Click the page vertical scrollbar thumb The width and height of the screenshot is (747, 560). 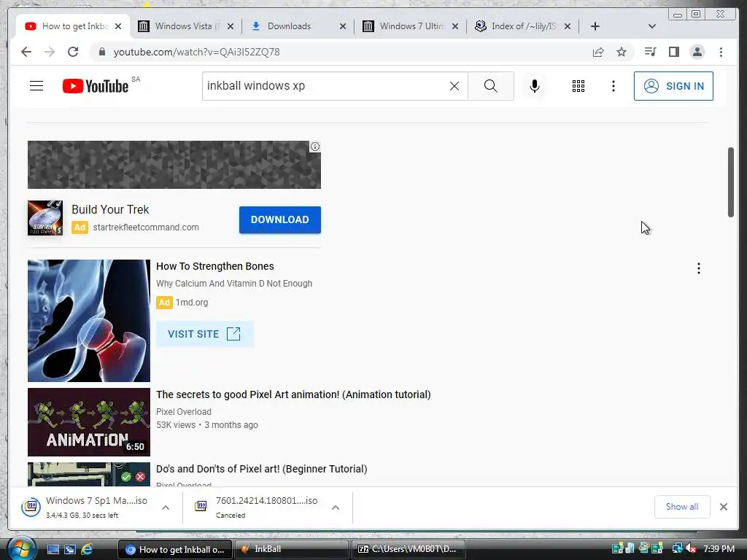[x=730, y=182]
